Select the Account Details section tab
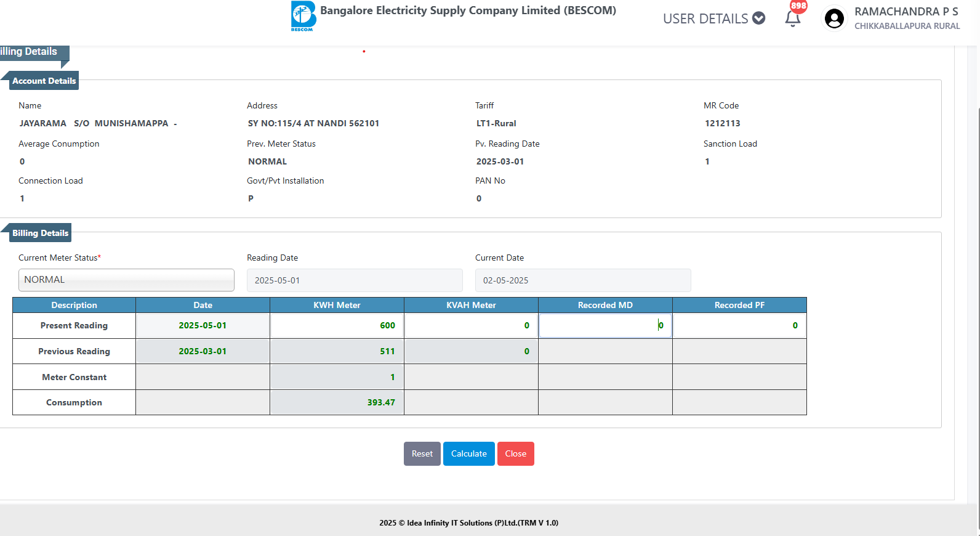The width and height of the screenshot is (980, 536). pyautogui.click(x=44, y=81)
